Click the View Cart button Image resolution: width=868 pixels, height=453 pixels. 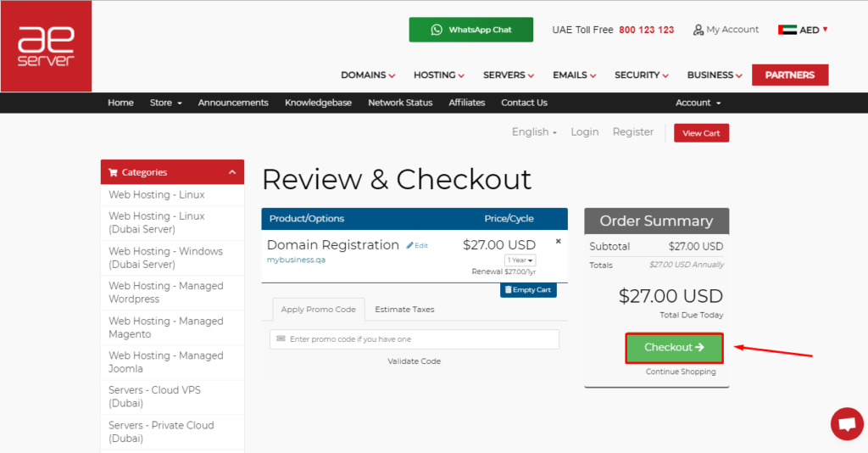click(701, 133)
